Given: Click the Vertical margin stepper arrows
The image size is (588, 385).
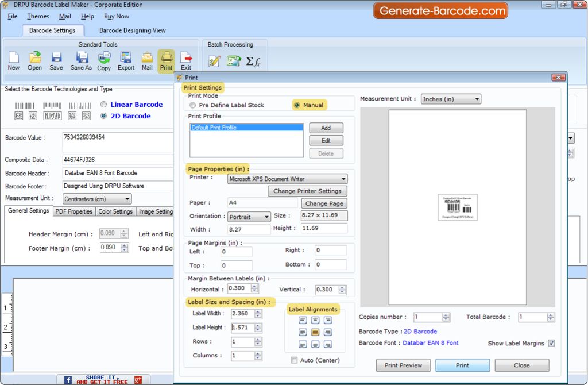Looking at the screenshot, I should [x=342, y=290].
